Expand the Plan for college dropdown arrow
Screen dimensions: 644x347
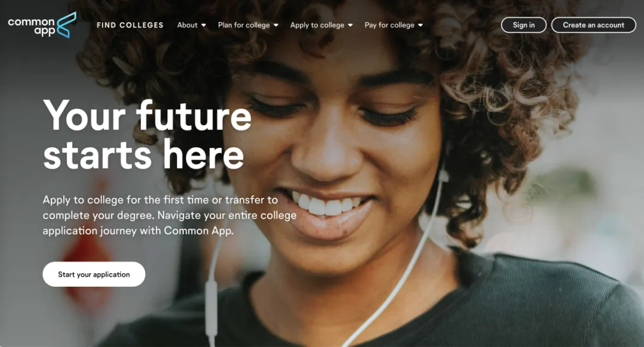276,26
